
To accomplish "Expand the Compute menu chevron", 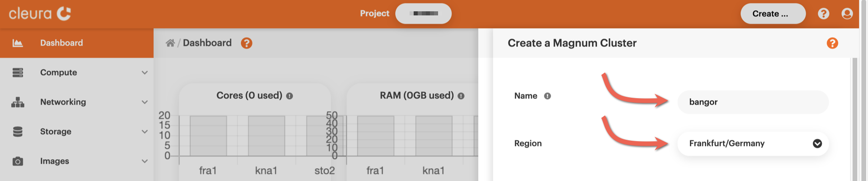I will [145, 72].
